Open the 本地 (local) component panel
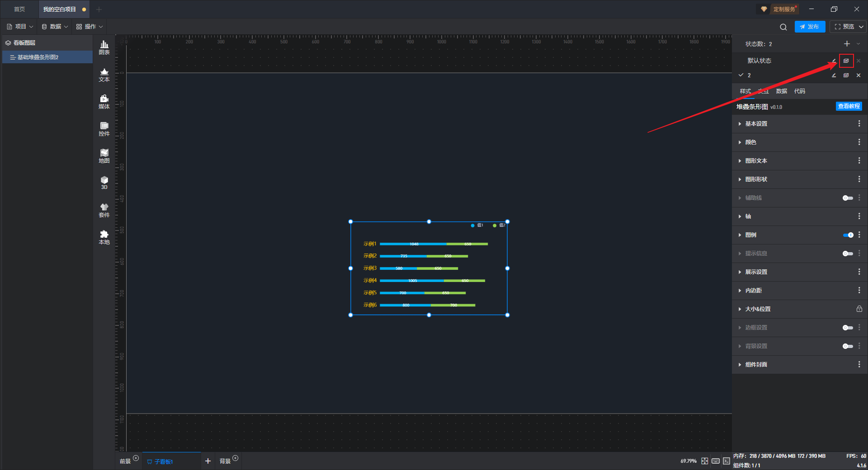Viewport: 868px width, 470px height. [x=104, y=237]
